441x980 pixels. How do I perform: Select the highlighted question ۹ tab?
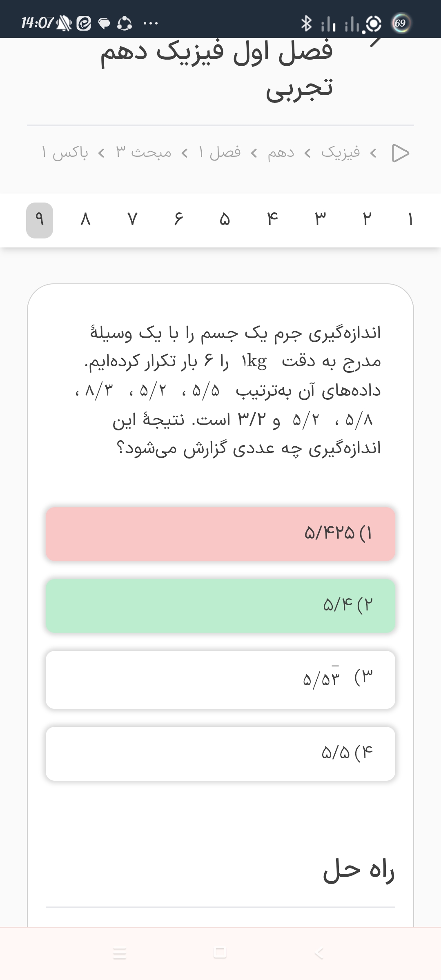(40, 220)
